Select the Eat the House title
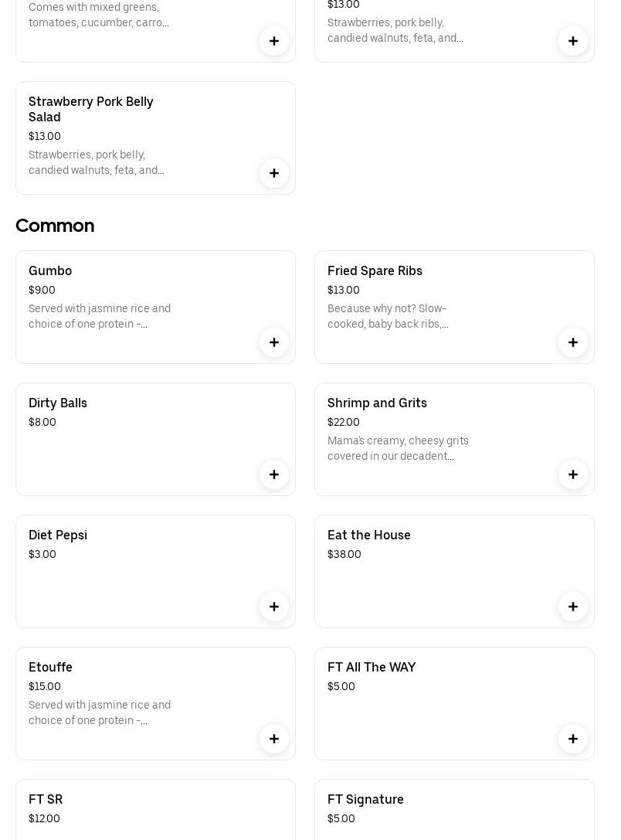The image size is (621, 840). tap(369, 536)
